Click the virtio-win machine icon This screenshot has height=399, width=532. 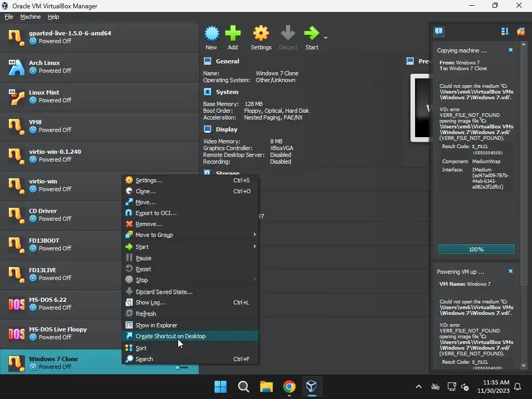(x=16, y=185)
